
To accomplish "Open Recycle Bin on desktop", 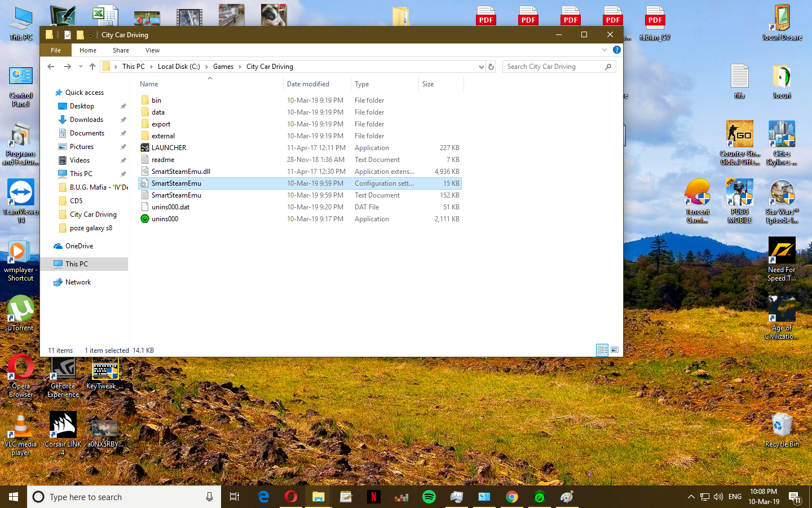I will pyautogui.click(x=782, y=430).
